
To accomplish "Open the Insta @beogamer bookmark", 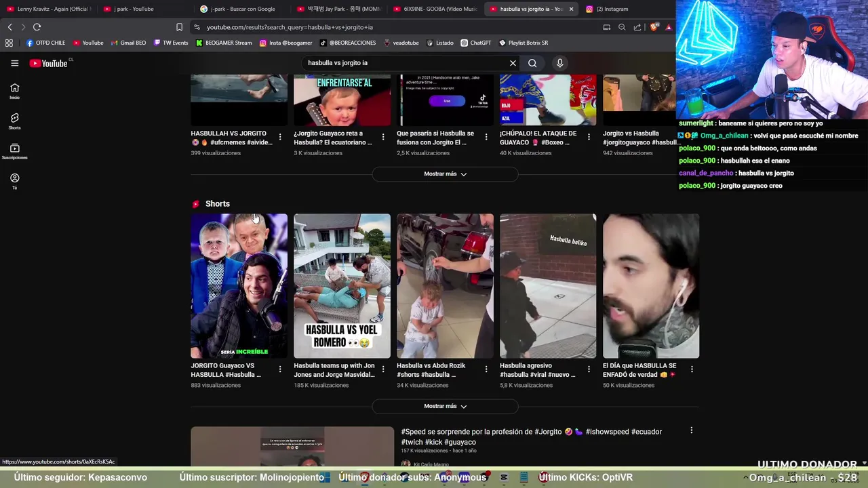I will (286, 43).
